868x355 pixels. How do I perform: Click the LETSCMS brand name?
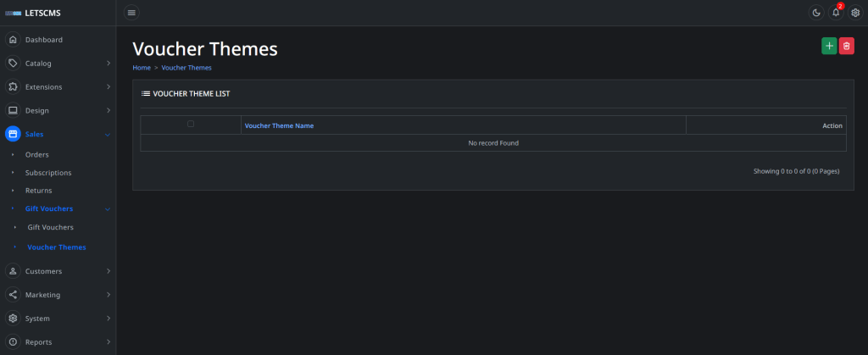[42, 14]
